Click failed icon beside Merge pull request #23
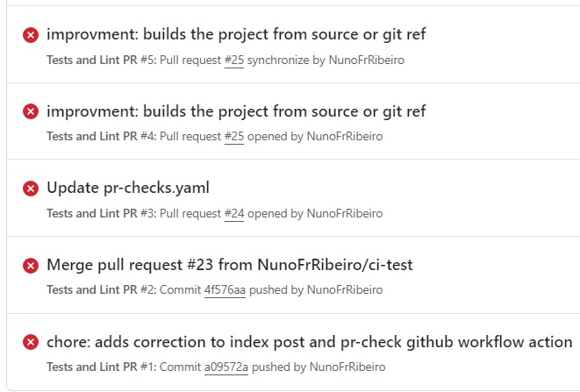 click(31, 265)
